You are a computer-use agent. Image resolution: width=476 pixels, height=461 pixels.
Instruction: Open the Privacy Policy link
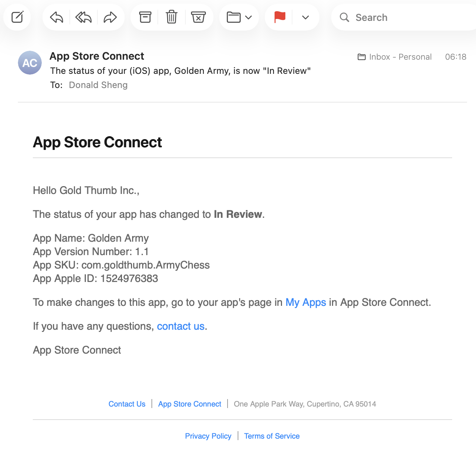coord(208,436)
